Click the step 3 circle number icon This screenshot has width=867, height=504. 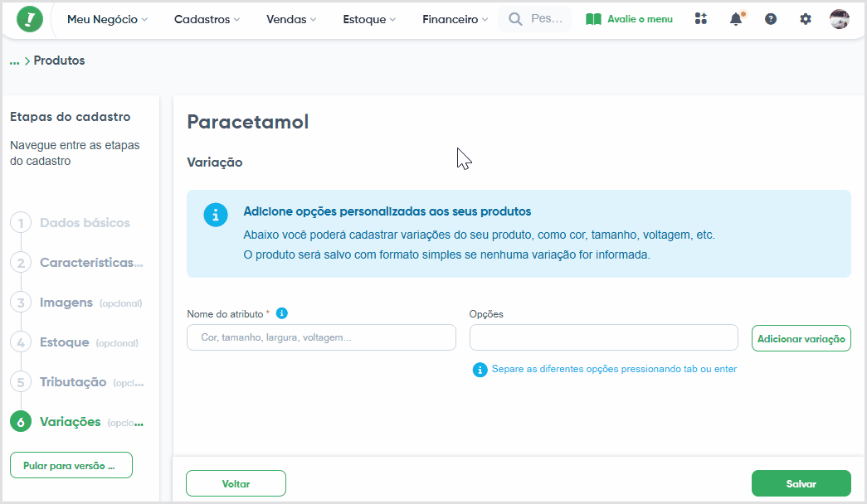click(21, 303)
